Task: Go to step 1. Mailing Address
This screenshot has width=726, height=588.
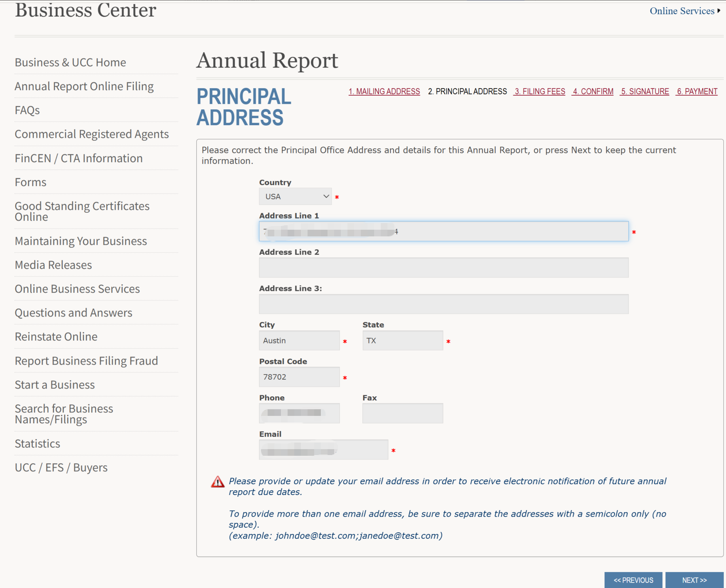Action: (384, 91)
